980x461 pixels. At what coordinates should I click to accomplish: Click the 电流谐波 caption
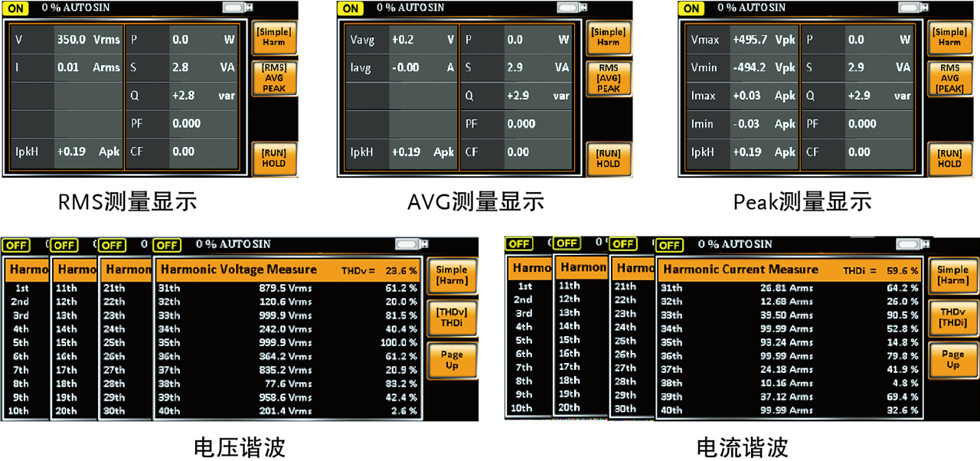743,447
